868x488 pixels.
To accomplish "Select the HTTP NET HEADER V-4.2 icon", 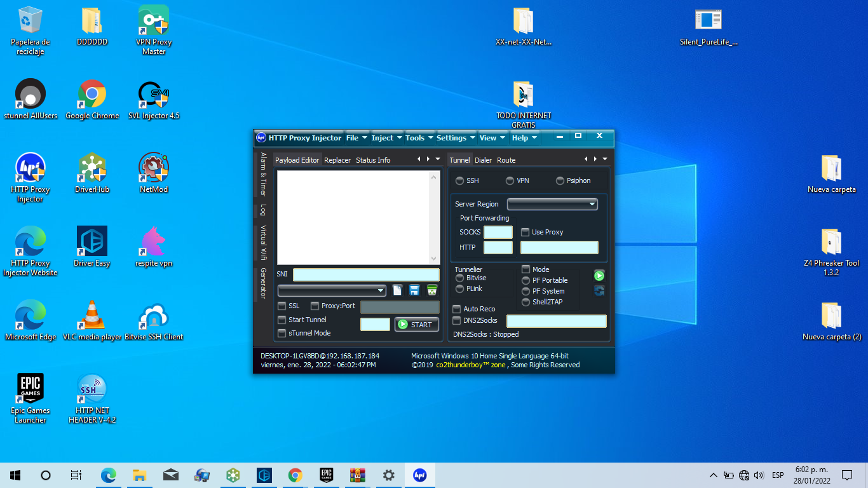I will (x=92, y=399).
